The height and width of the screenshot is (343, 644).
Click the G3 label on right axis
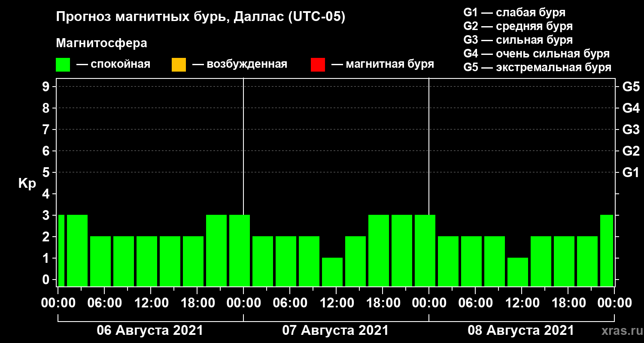[631, 129]
